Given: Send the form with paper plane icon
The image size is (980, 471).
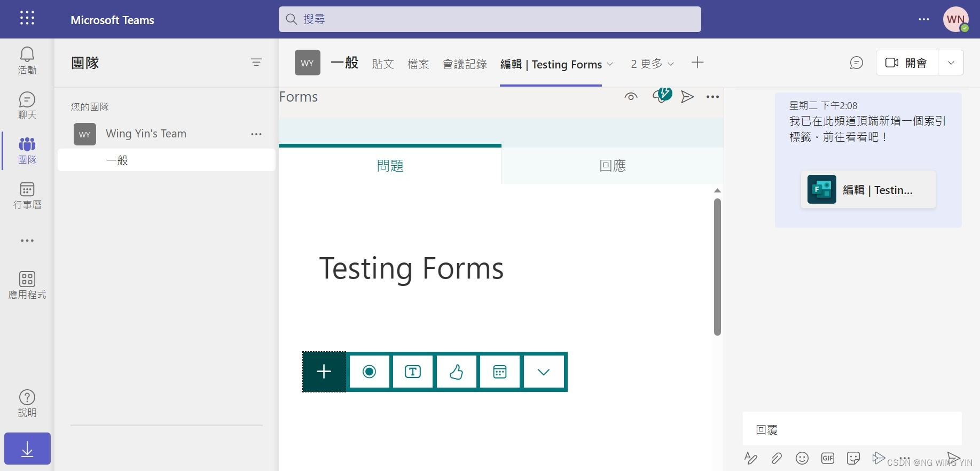Looking at the screenshot, I should (687, 97).
